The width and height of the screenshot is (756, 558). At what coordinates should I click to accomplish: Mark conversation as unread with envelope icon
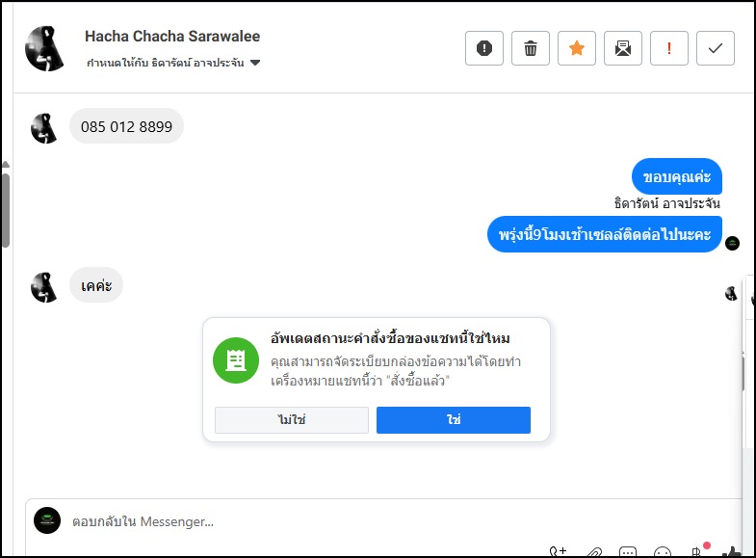[623, 48]
